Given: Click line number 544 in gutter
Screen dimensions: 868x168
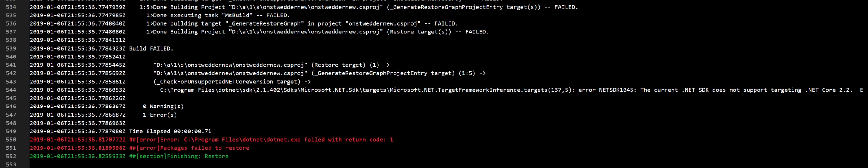Looking at the screenshot, I should tap(11, 90).
